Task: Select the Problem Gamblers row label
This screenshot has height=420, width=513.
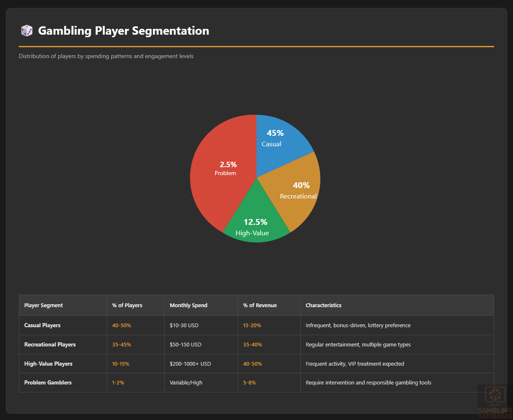Action: point(48,383)
